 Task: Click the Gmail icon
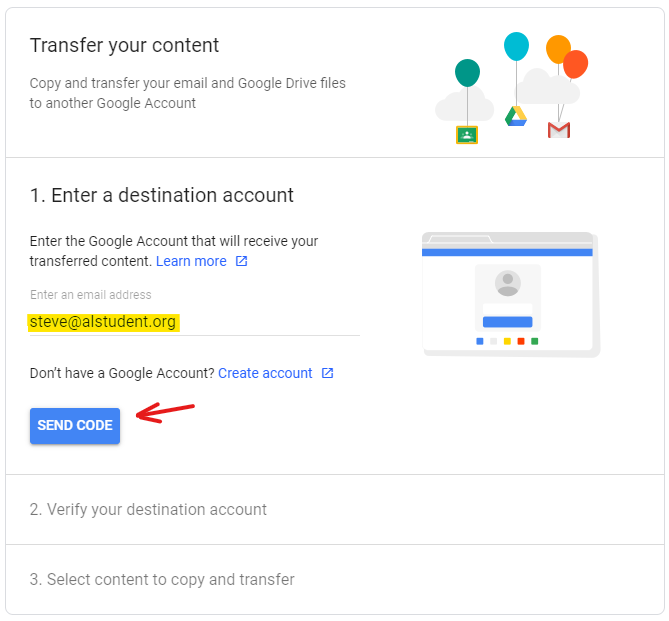coord(559,130)
